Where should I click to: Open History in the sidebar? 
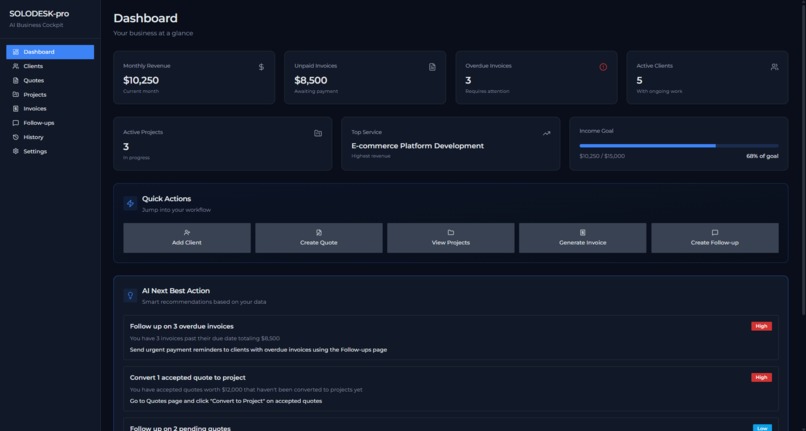coord(50,137)
